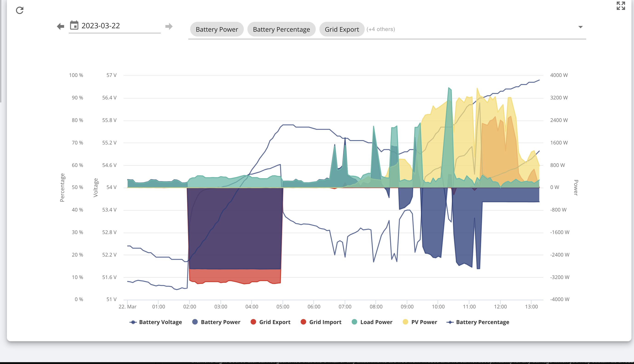Screen dimensions: 634x364
Task: Go to next day arrow
Action: (x=169, y=26)
